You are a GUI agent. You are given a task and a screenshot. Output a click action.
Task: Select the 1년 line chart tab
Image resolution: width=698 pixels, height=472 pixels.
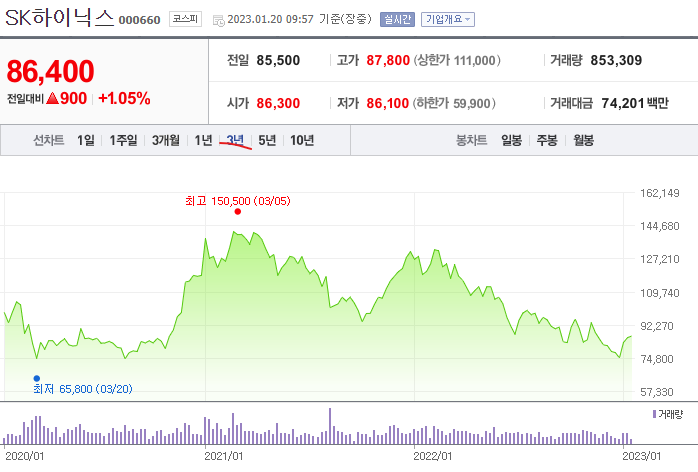(x=203, y=140)
